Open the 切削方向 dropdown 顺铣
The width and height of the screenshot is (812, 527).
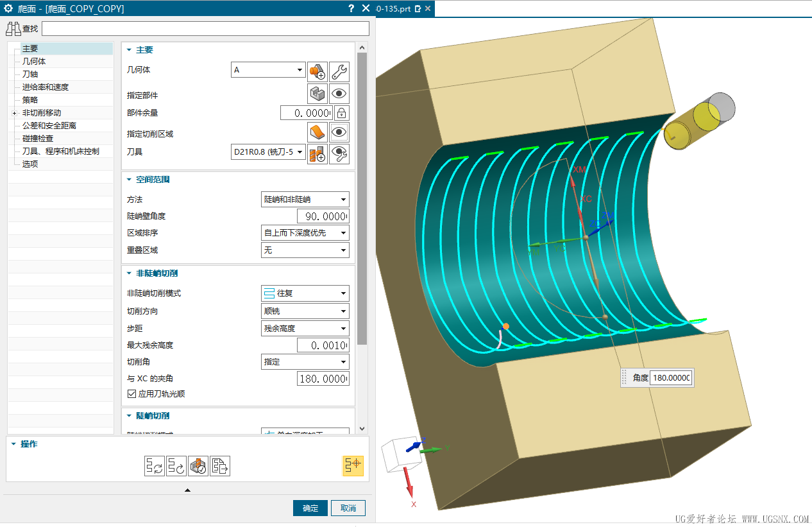click(x=305, y=311)
